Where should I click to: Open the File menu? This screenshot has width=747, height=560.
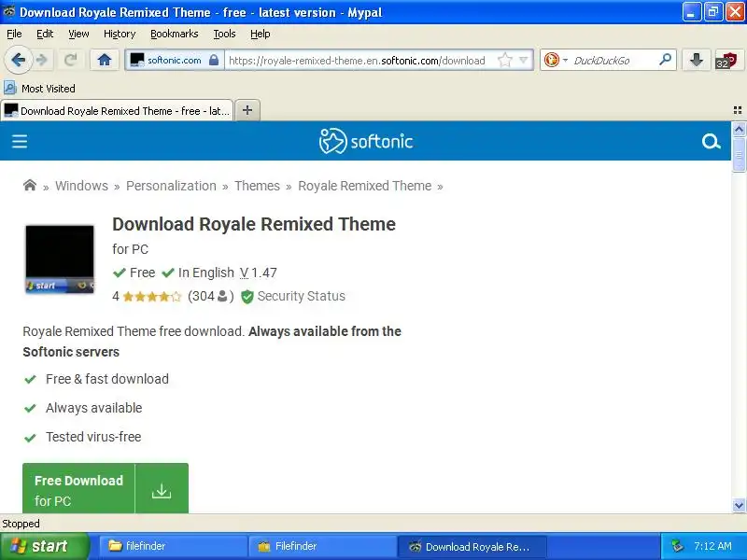(x=14, y=34)
